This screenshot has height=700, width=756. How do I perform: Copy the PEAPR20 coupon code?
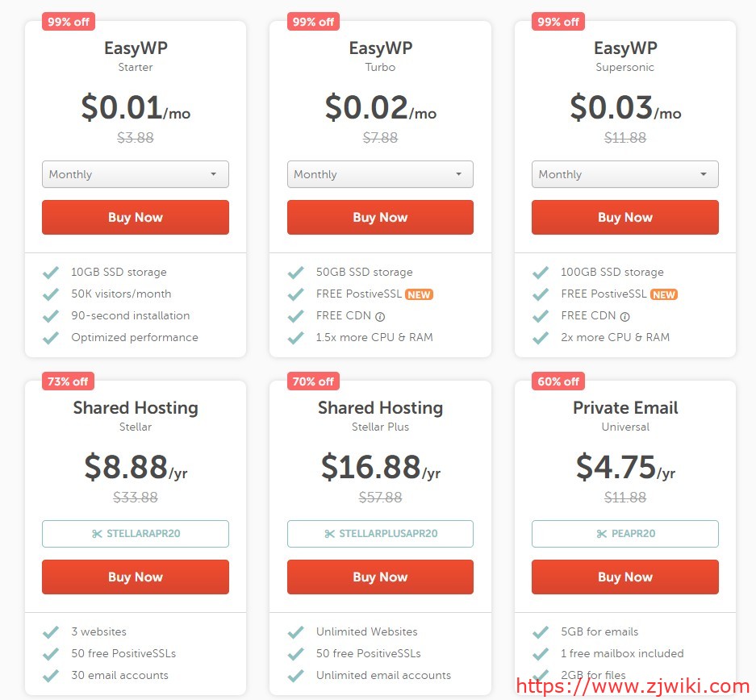point(624,533)
